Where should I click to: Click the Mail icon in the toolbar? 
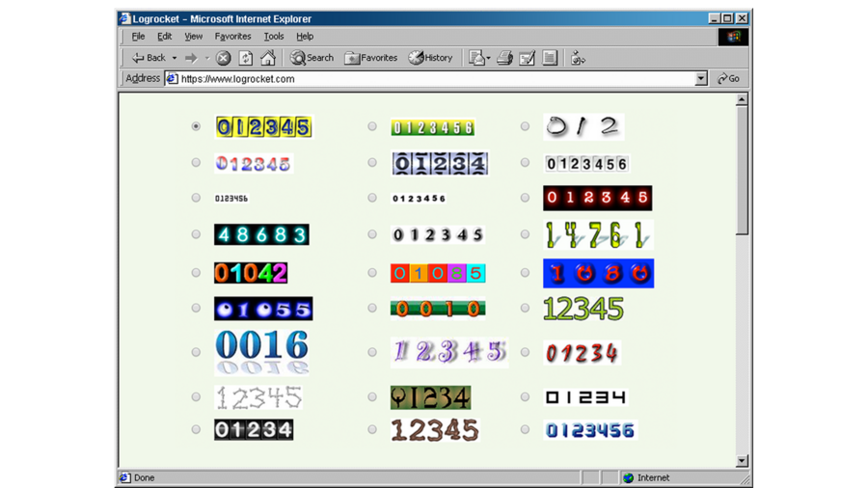coord(476,58)
